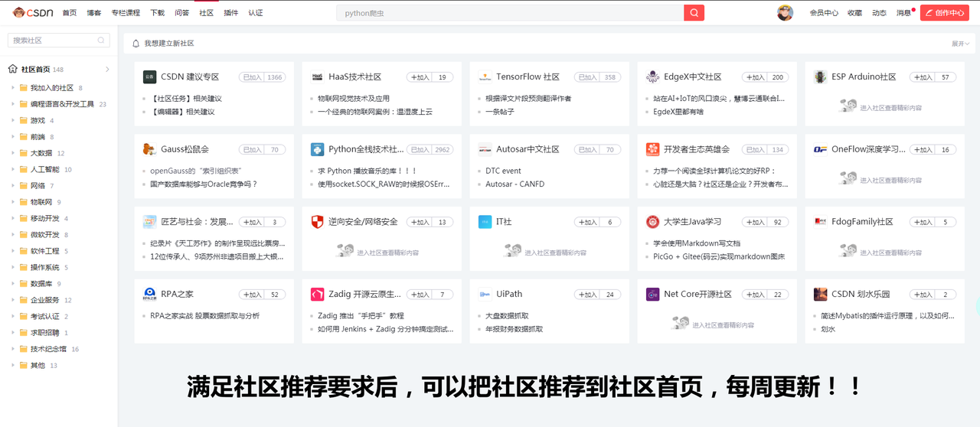Click the 社区首页 home icon
The image size is (980, 427).
click(x=13, y=69)
